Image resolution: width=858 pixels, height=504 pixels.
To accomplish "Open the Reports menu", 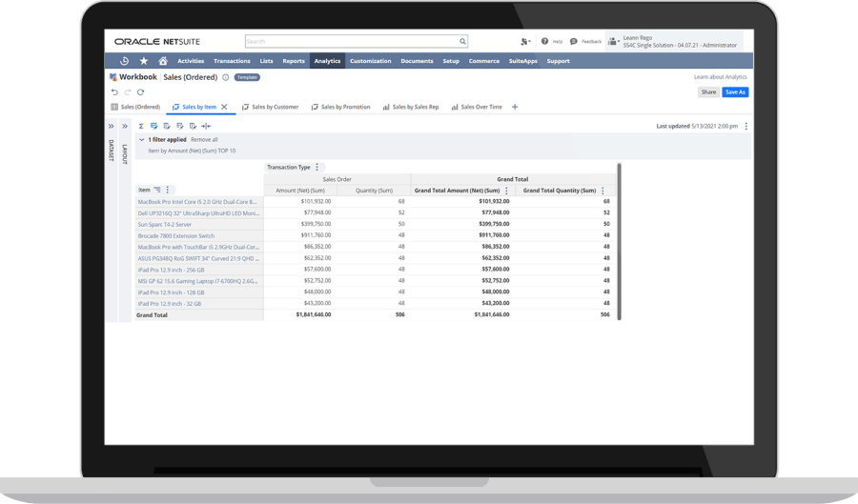I will pyautogui.click(x=294, y=61).
